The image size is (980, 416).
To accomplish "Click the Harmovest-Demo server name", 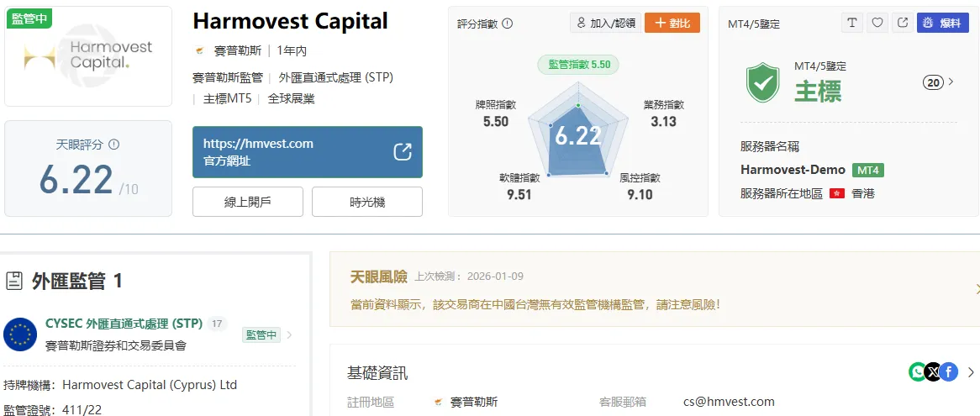I will click(793, 170).
